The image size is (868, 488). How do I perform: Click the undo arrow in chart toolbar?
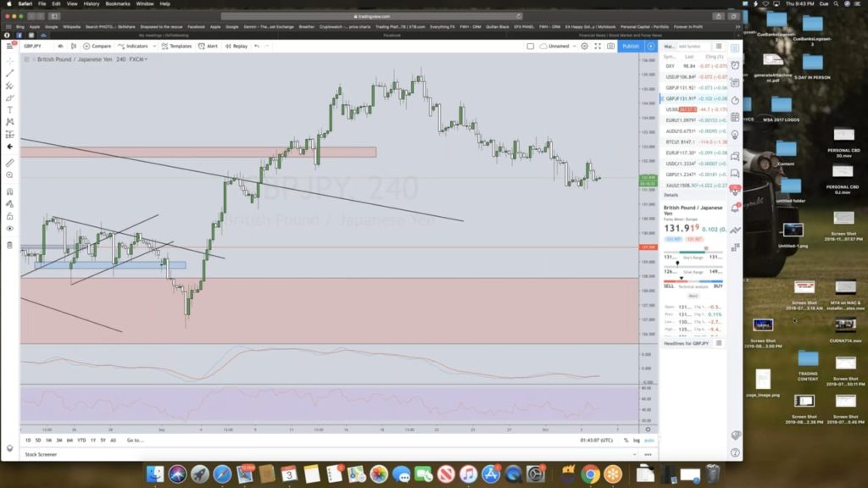pos(257,46)
